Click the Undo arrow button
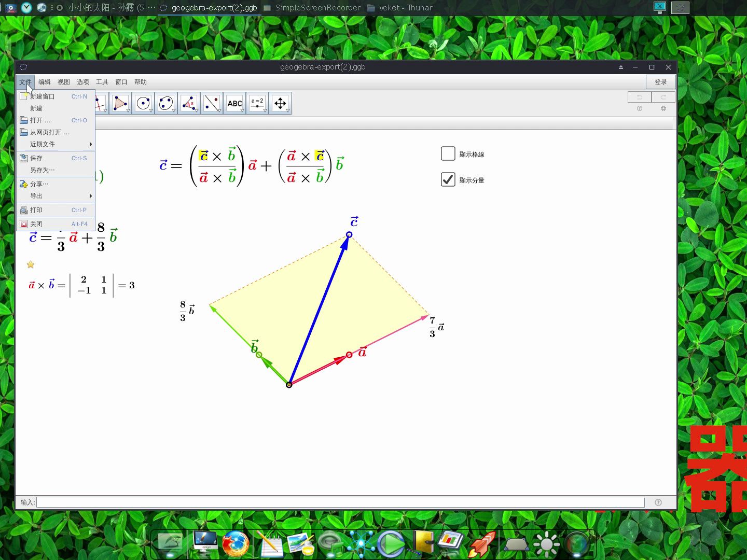747x560 pixels. pos(640,97)
